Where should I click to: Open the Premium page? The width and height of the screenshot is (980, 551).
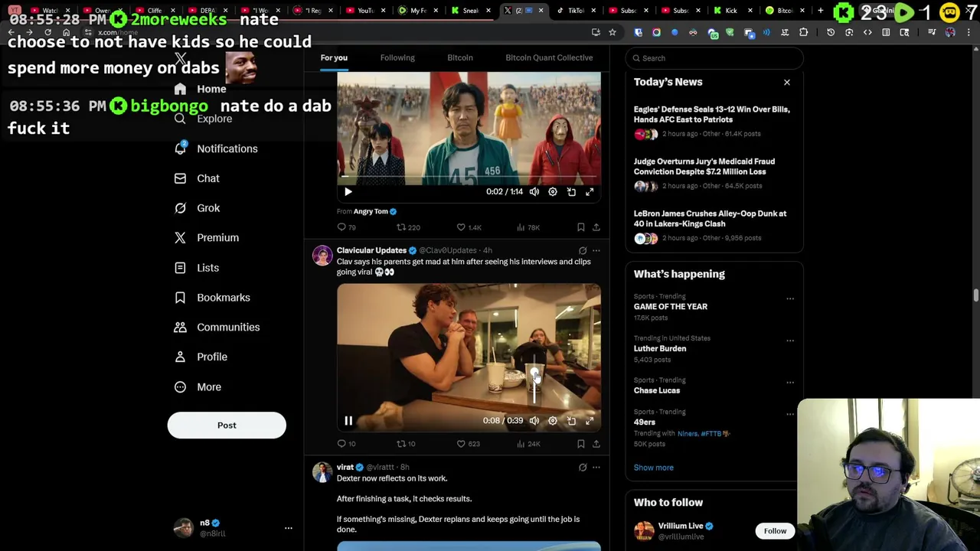click(207, 238)
